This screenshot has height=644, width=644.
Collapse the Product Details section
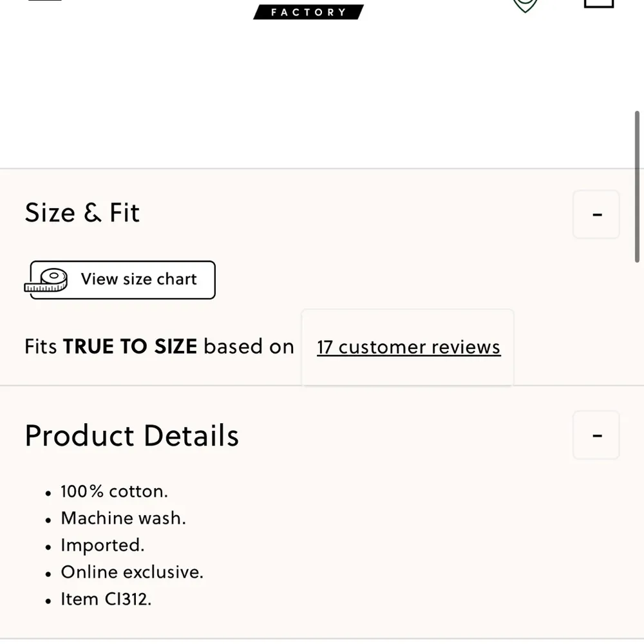point(596,435)
